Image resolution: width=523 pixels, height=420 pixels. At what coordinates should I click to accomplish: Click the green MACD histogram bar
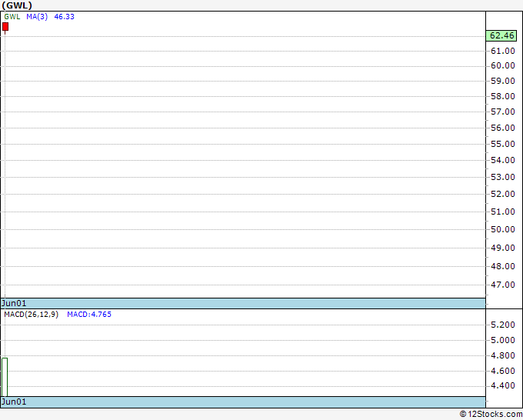[5, 377]
